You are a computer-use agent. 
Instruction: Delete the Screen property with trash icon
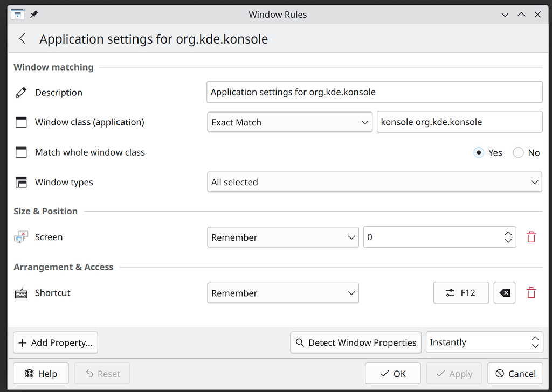(531, 237)
